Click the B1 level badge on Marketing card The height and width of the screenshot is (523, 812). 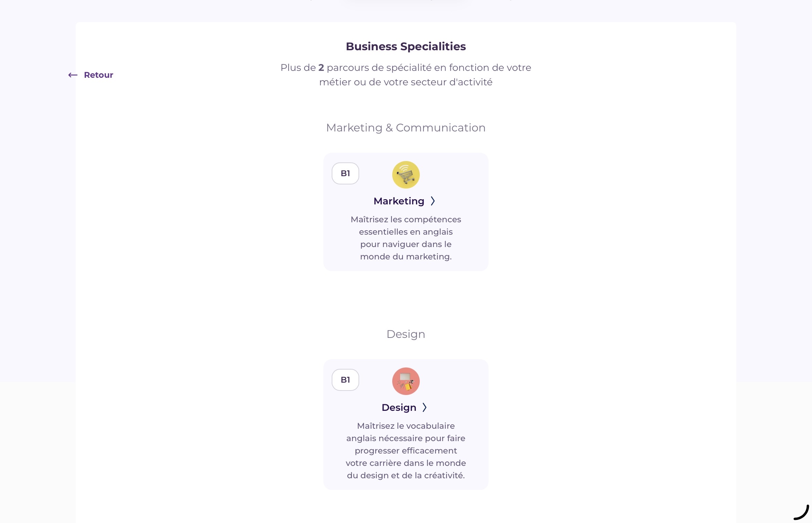click(x=345, y=173)
